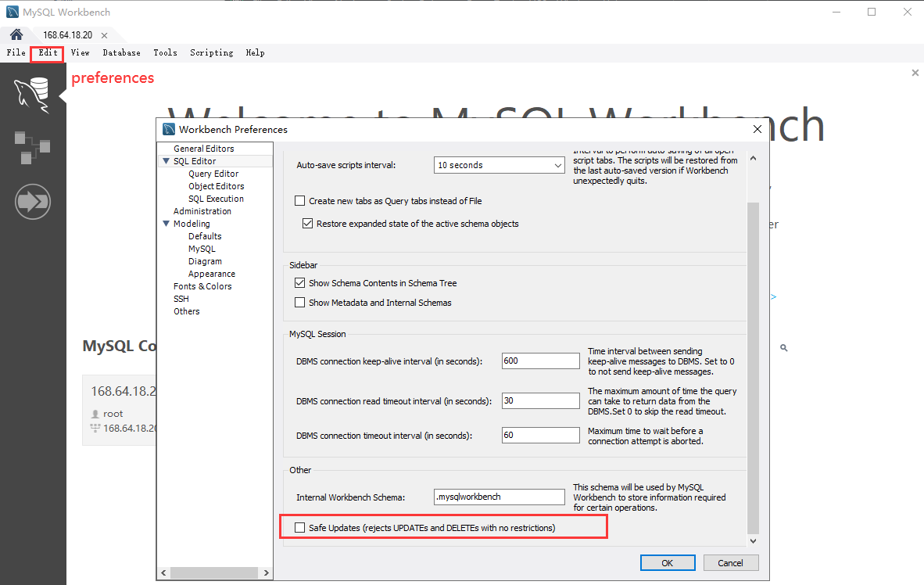Toggle Restore expanded state of schema objects
Viewport: 924px width, 585px height.
pyautogui.click(x=307, y=224)
